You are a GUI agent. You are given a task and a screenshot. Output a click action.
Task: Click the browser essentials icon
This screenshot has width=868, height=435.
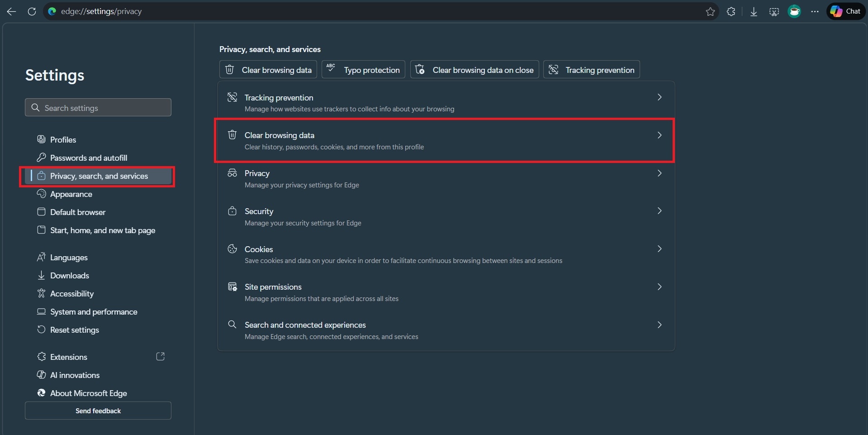pyautogui.click(x=795, y=11)
